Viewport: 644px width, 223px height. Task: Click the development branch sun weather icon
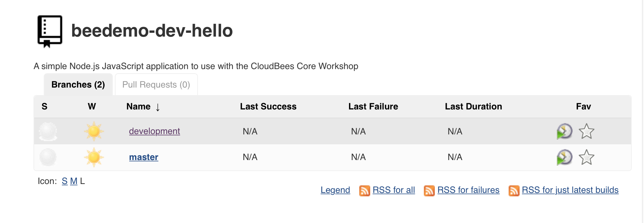[94, 131]
